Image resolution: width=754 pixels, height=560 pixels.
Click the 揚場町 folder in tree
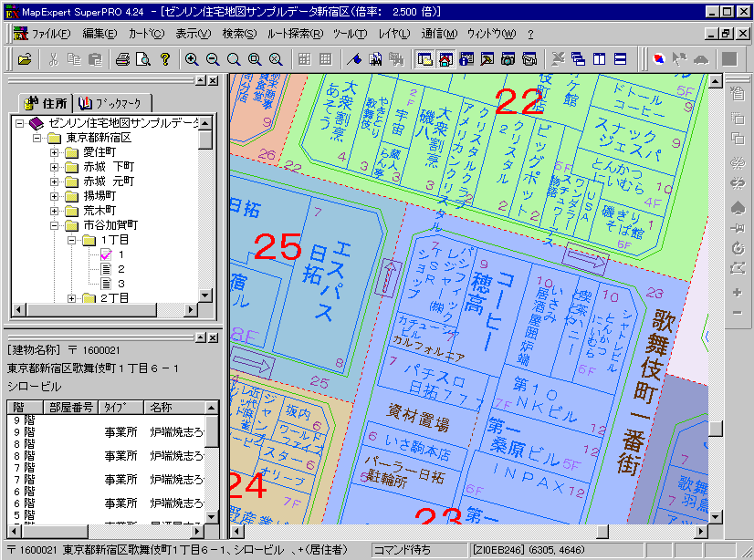click(x=99, y=196)
